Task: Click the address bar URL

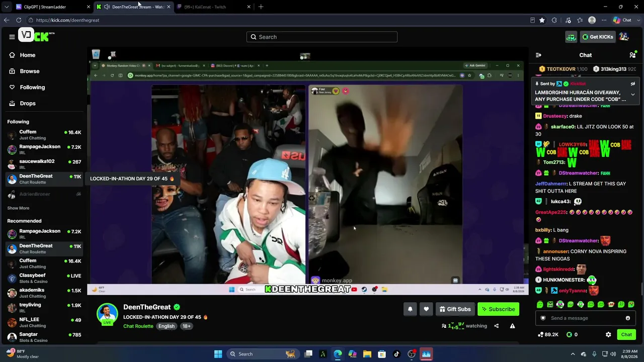Action: [x=67, y=20]
